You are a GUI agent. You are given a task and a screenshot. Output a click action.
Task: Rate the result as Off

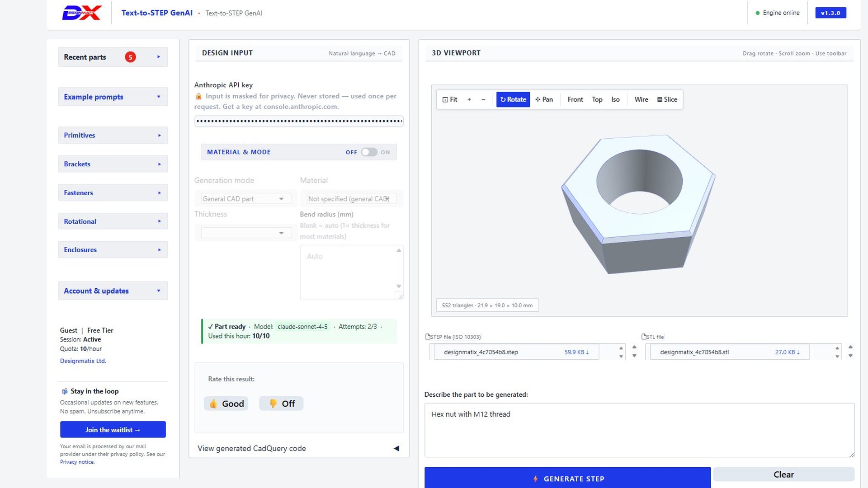281,404
